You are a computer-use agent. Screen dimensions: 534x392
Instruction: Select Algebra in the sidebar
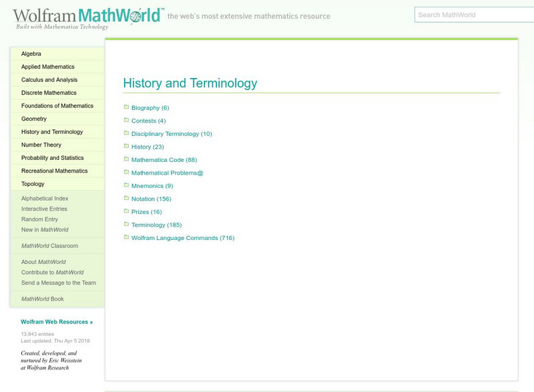[x=57, y=54]
